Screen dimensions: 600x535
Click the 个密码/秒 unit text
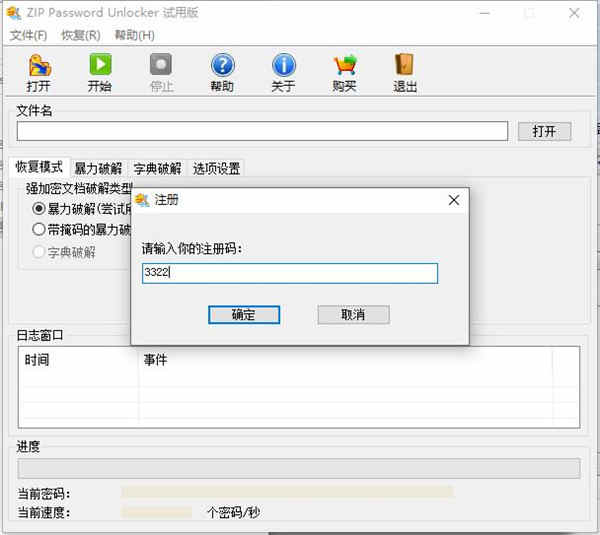(233, 512)
